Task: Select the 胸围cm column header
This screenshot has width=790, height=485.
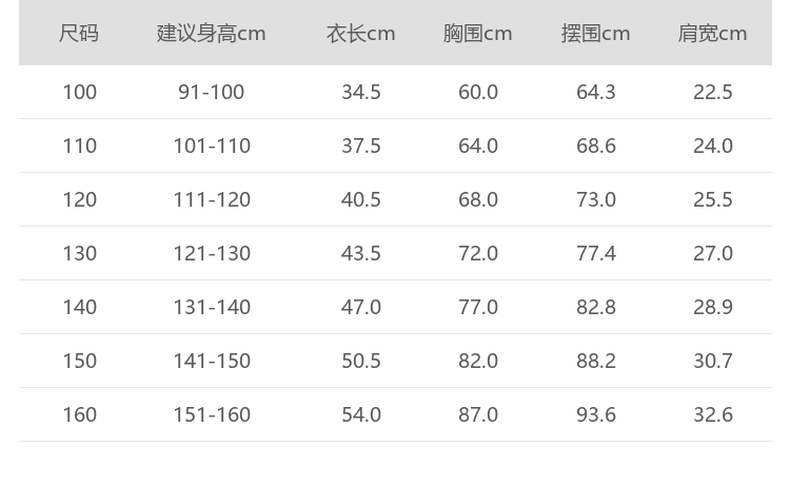Action: [x=477, y=33]
